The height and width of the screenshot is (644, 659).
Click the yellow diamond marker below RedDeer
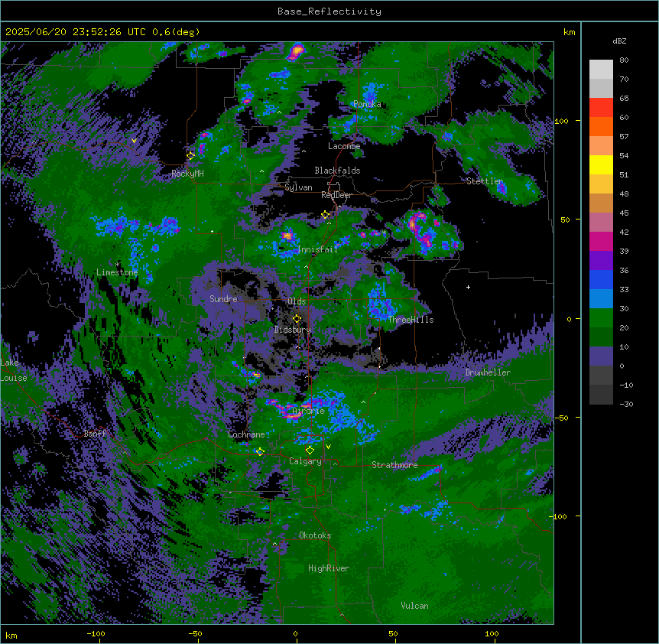tap(325, 215)
